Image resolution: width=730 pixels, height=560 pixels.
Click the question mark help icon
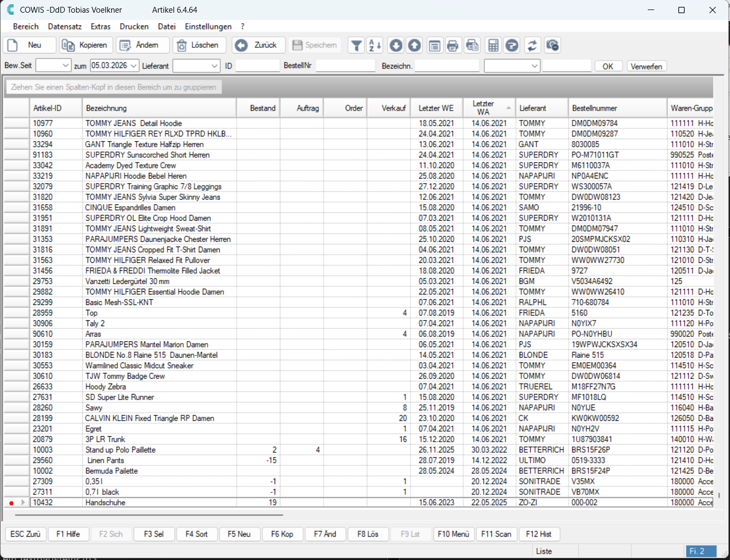tap(512, 45)
